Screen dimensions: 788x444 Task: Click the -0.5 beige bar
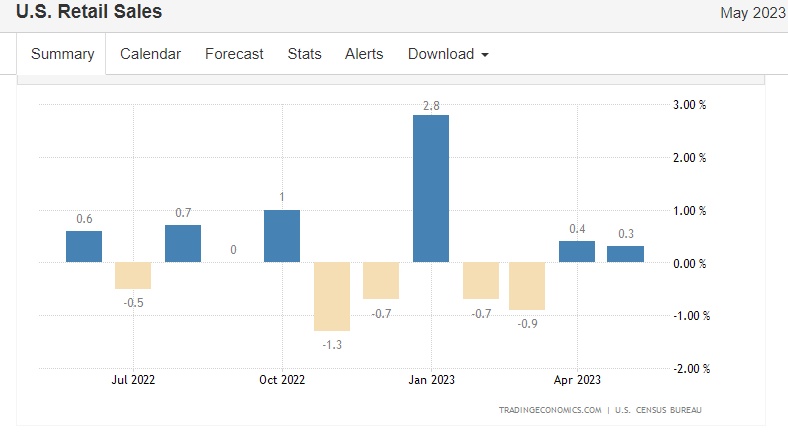pyautogui.click(x=133, y=275)
